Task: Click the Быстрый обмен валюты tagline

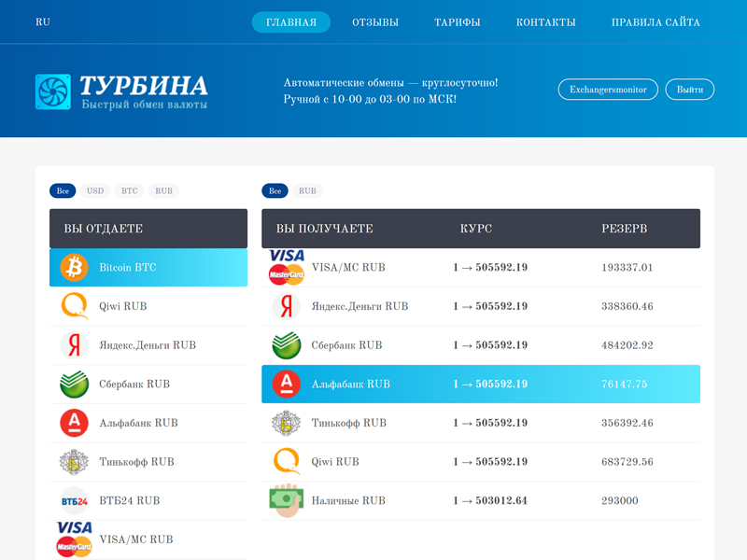Action: [145, 105]
